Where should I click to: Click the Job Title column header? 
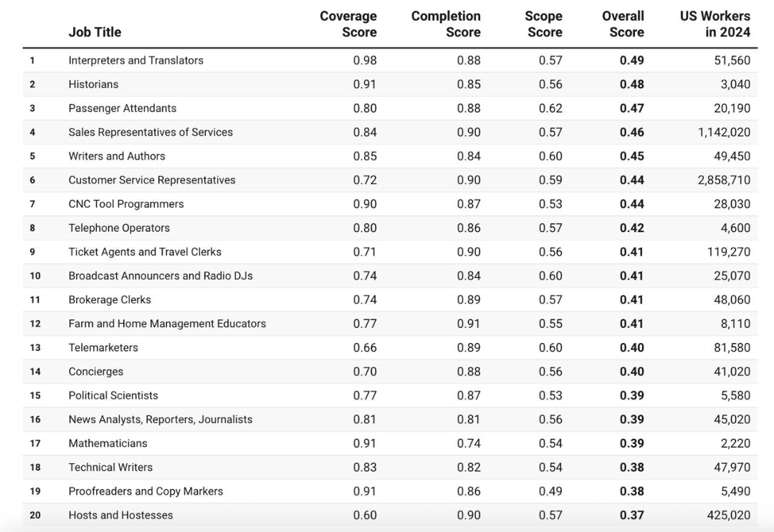pos(95,32)
